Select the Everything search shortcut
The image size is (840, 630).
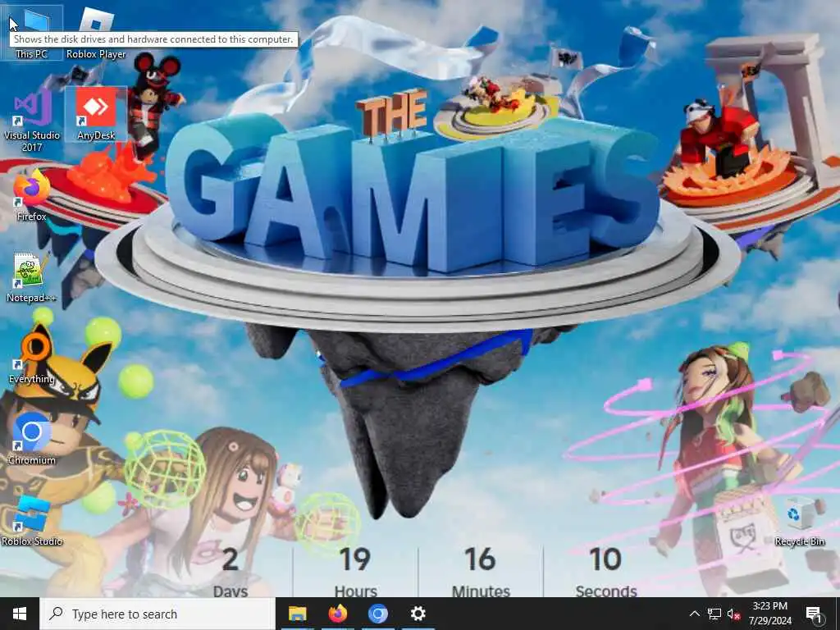pos(32,358)
